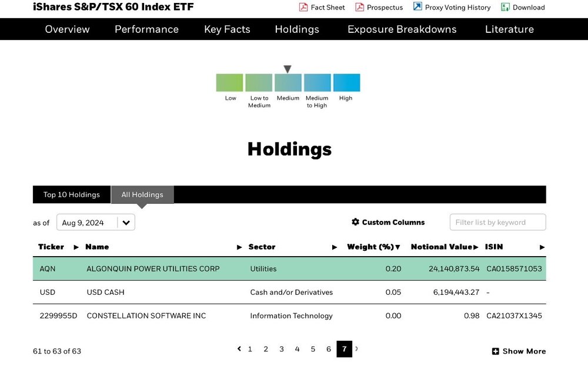This screenshot has height=373, width=588.
Task: Sort descending by Weight (%) column
Action: (397, 247)
